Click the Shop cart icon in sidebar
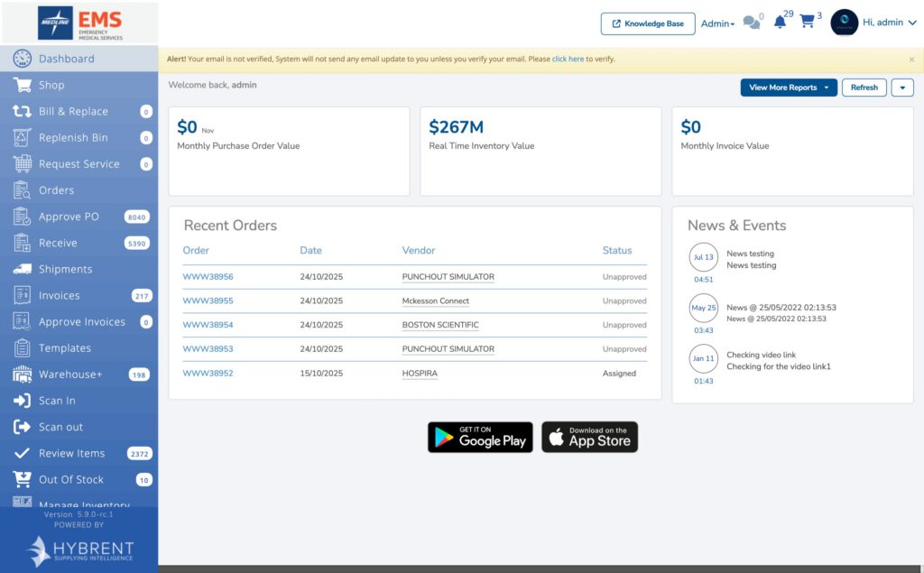 23,85
